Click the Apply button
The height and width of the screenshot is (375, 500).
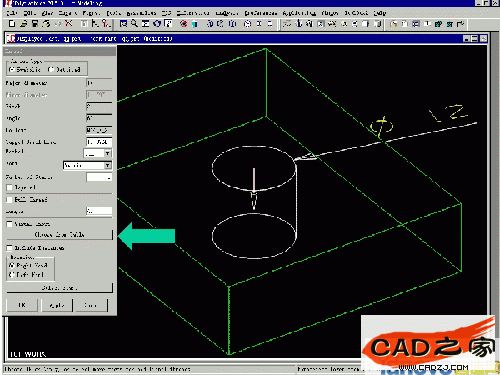point(57,305)
